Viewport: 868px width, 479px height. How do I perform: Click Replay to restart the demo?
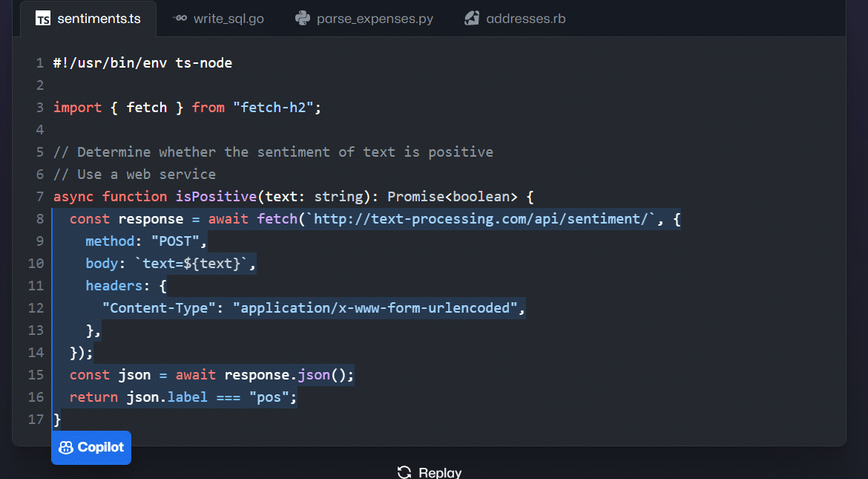pyautogui.click(x=440, y=472)
